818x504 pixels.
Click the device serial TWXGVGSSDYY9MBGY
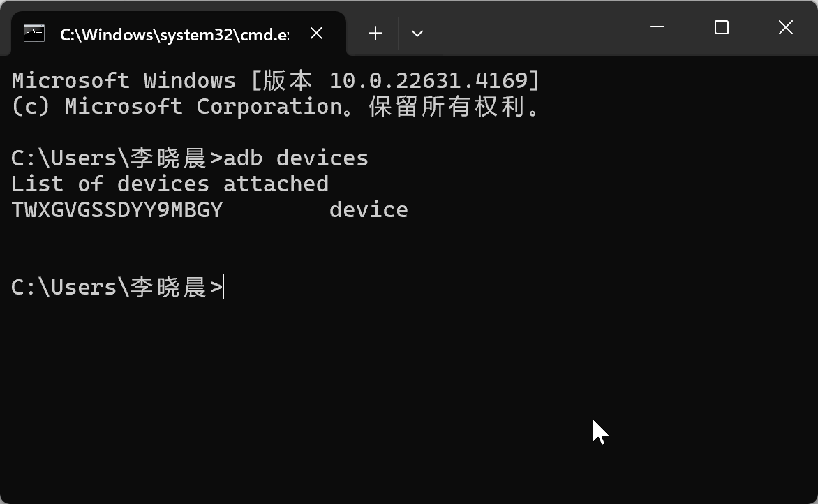(117, 209)
